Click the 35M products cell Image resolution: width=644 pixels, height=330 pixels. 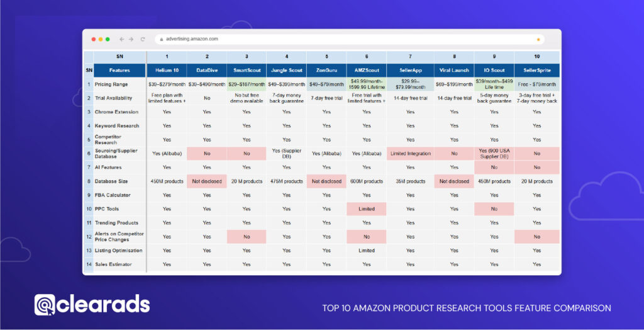410,181
